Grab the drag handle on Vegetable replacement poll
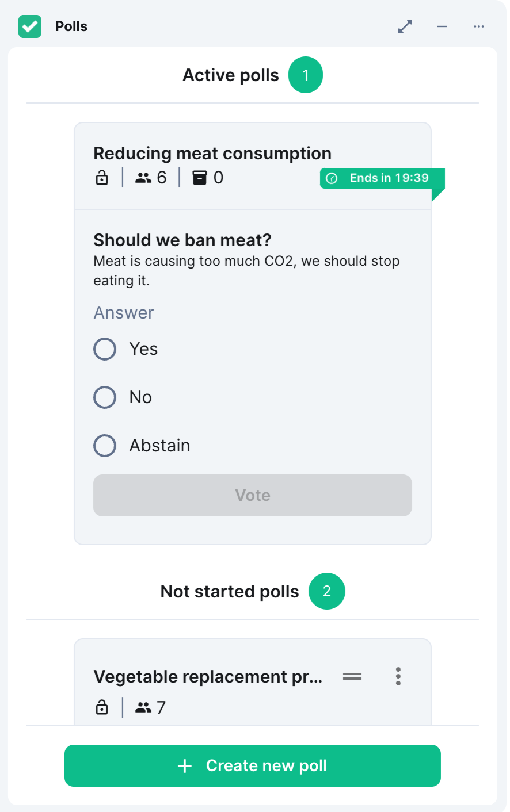Image resolution: width=510 pixels, height=812 pixels. tap(352, 676)
